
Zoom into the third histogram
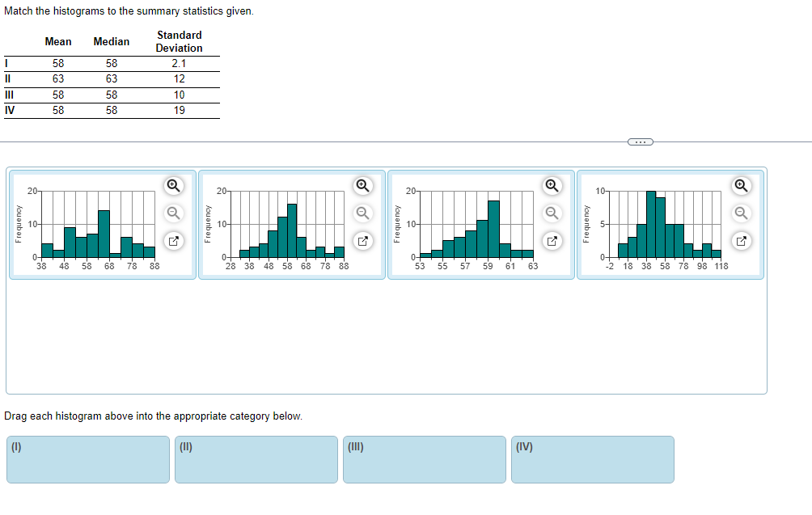coord(552,185)
